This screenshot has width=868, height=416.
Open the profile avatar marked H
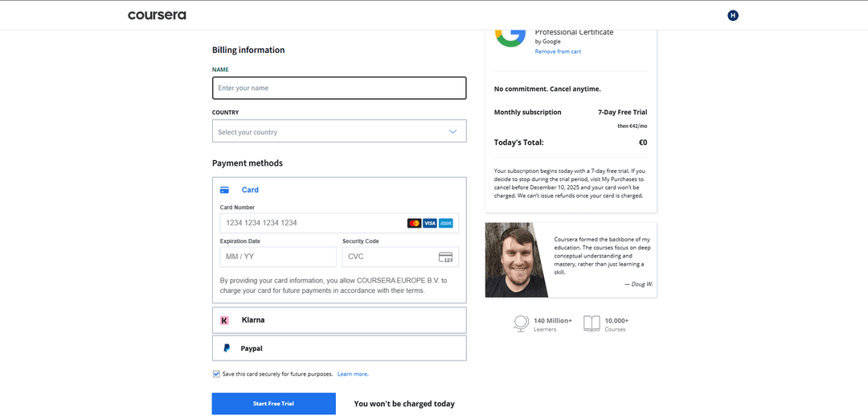733,15
